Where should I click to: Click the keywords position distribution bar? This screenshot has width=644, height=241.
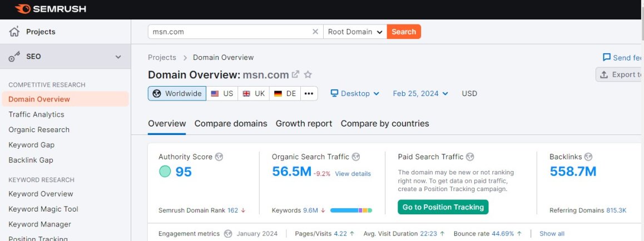pyautogui.click(x=351, y=210)
